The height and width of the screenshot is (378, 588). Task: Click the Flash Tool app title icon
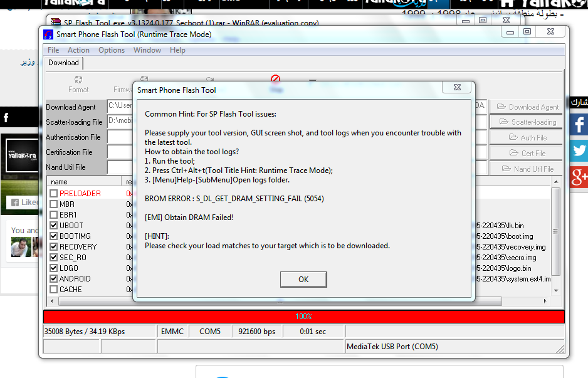coord(48,34)
